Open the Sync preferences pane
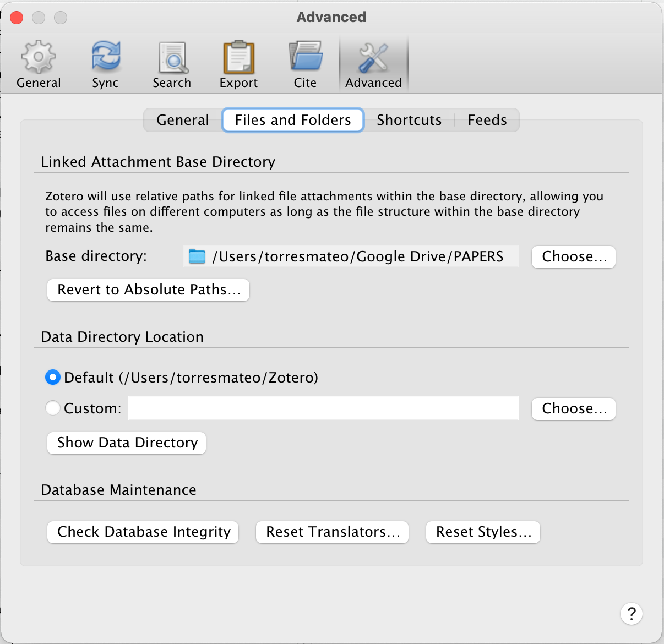Viewport: 664px width, 644px height. point(105,57)
